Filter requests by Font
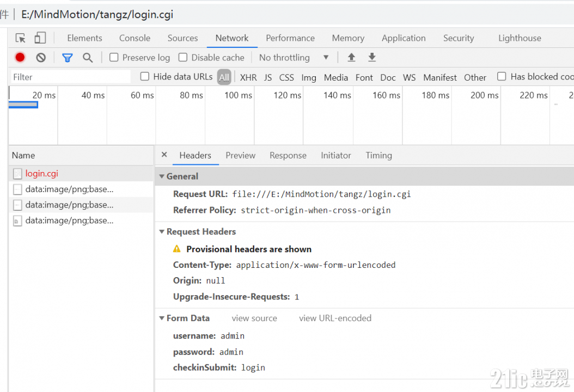 click(x=364, y=78)
